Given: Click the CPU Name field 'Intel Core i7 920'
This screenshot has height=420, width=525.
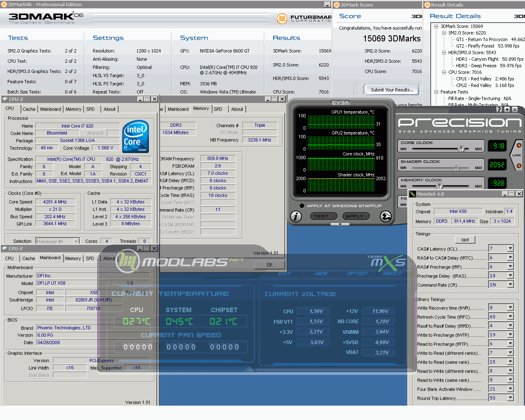Looking at the screenshot, I should [x=78, y=126].
